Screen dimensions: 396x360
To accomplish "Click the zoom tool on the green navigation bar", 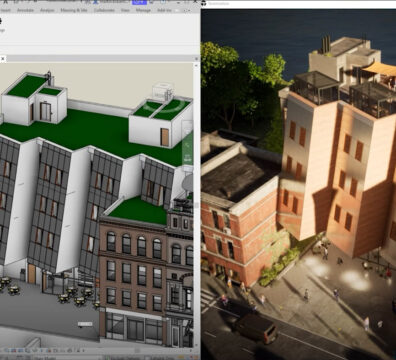I will (x=187, y=145).
